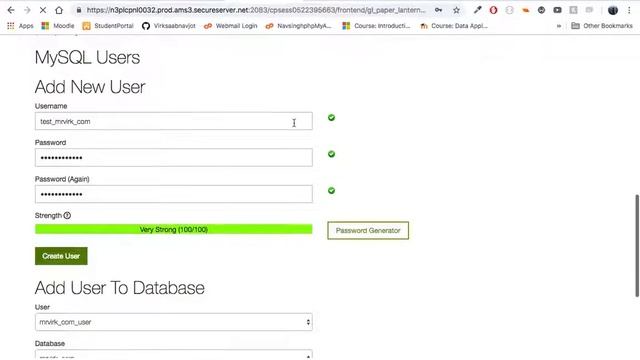Open the red Opera-style extension icon
This screenshot has height=360, width=640.
click(x=493, y=10)
